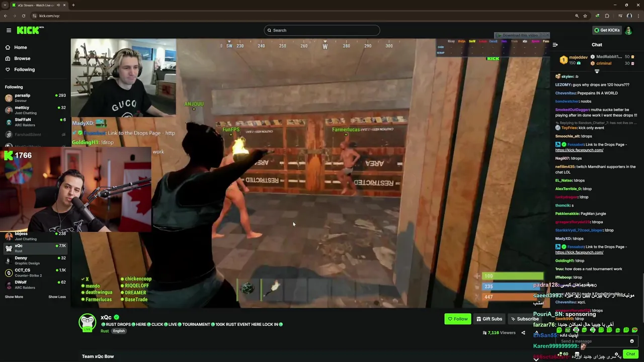Click the Gift Subs button

coord(489,319)
